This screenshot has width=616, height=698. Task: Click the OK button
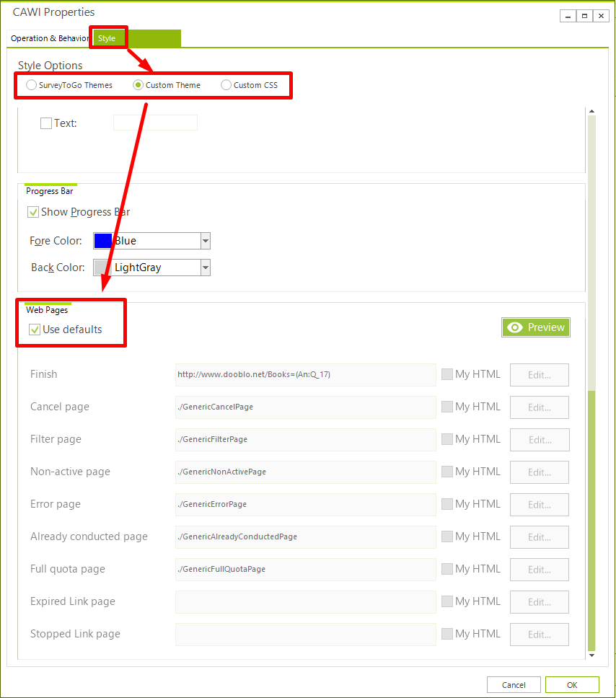[572, 685]
